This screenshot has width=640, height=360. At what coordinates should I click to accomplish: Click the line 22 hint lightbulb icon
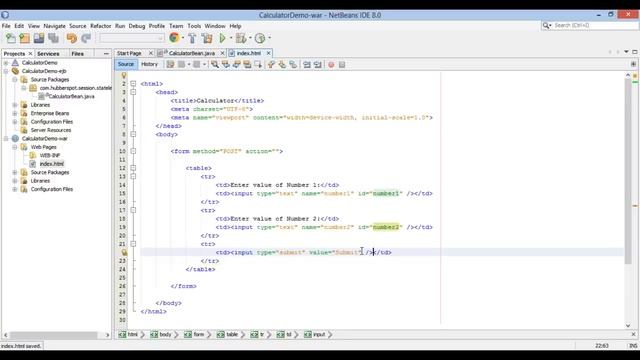124,253
